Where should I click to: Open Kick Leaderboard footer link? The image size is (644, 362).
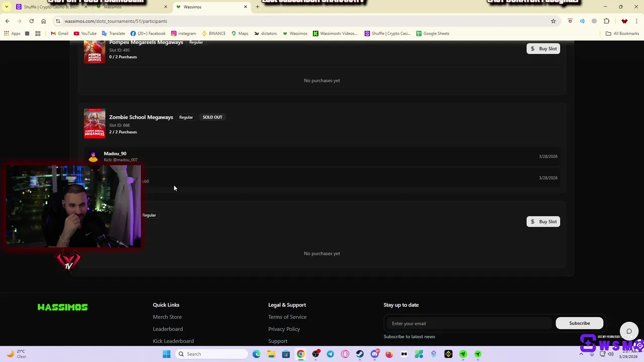(173, 341)
